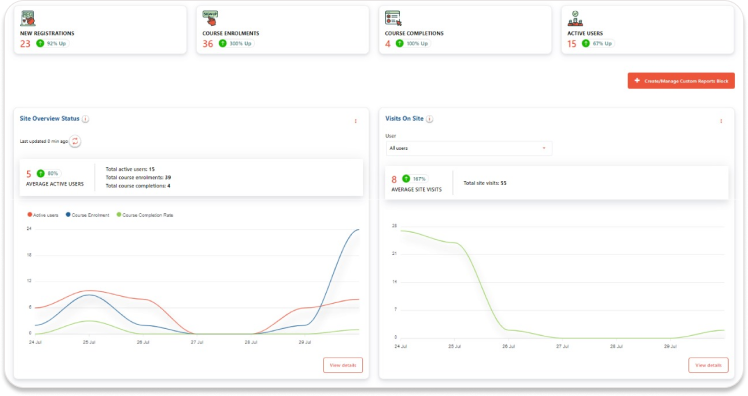This screenshot has height=396, width=748.
Task: Click the Average Active Users label
Action: [x=55, y=184]
